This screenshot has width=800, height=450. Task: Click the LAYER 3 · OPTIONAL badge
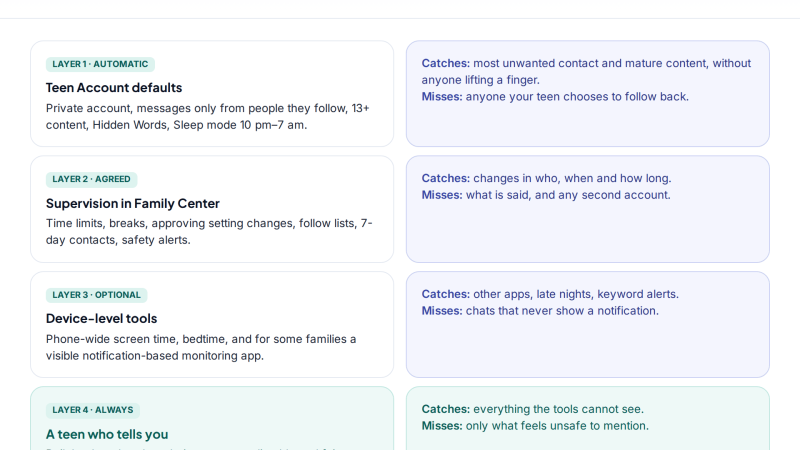point(96,295)
